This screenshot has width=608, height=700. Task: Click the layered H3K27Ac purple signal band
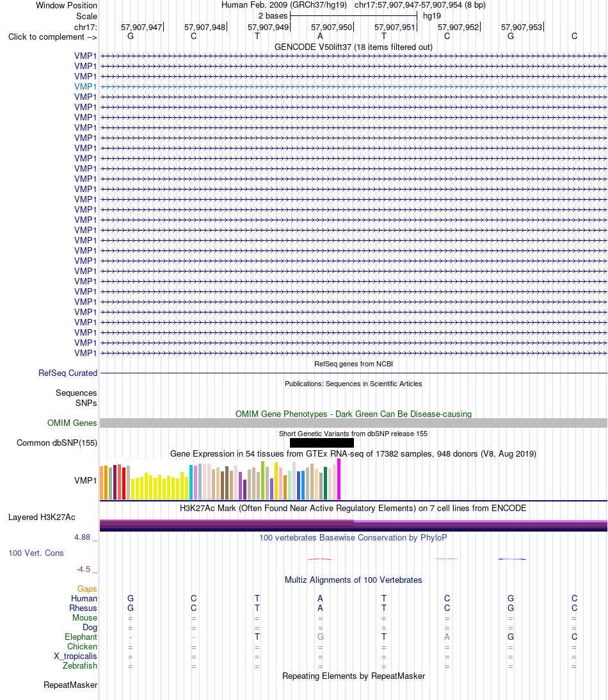[353, 525]
